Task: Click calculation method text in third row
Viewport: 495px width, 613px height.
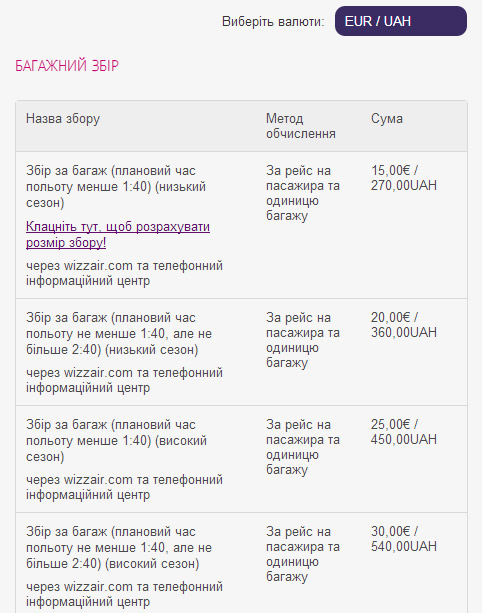Action: pyautogui.click(x=303, y=447)
